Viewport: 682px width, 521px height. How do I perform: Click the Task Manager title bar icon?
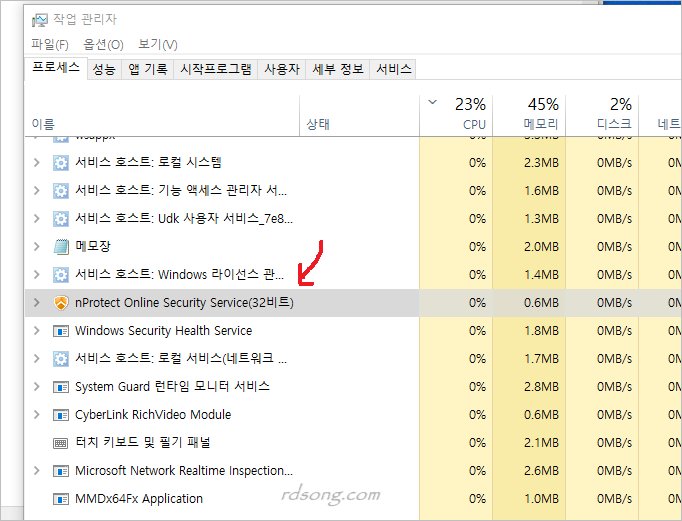point(38,19)
